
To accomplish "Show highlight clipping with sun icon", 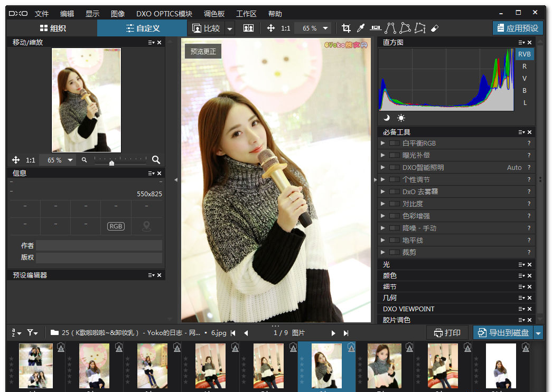I will pos(401,118).
